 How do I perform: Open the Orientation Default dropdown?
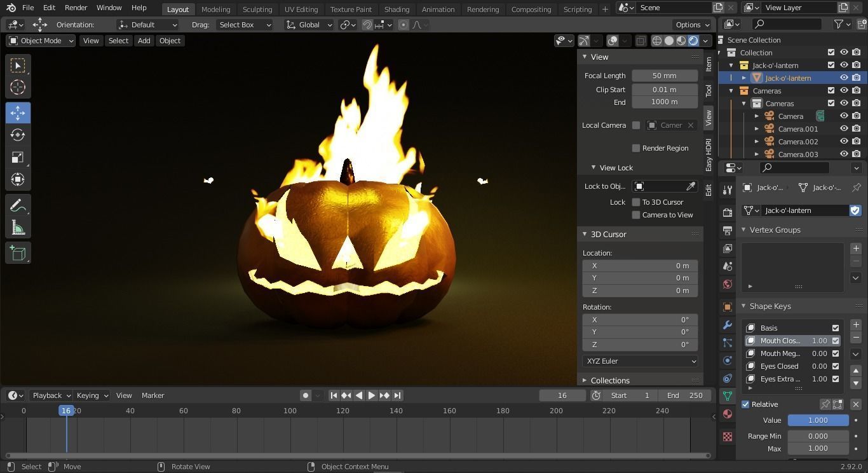click(x=148, y=25)
